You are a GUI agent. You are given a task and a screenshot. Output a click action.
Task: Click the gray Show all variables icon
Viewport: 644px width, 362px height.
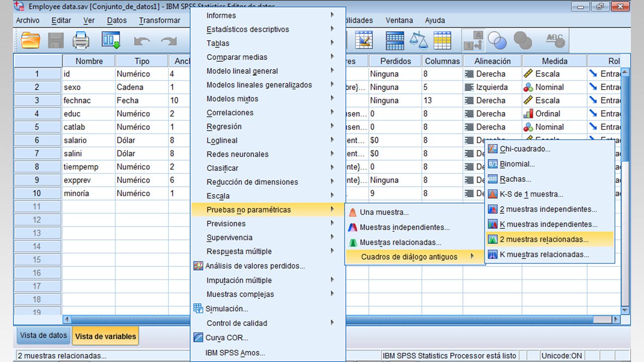pyautogui.click(x=523, y=40)
